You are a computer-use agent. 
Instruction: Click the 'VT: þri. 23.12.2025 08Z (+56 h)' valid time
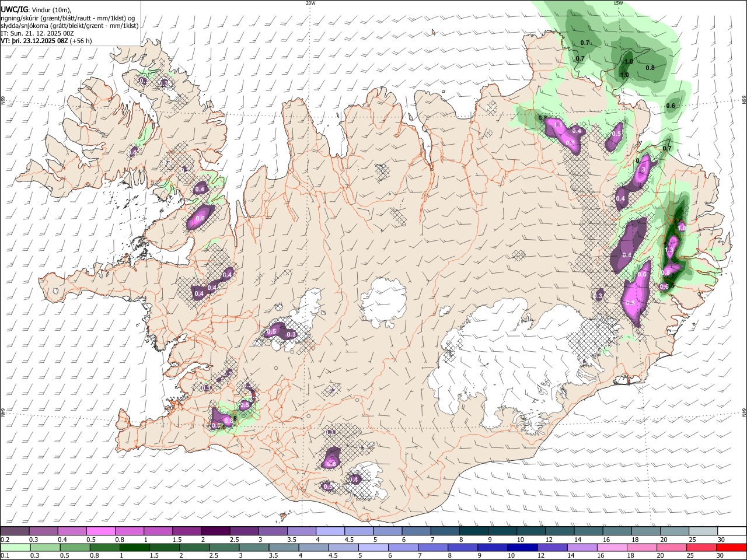46,41
